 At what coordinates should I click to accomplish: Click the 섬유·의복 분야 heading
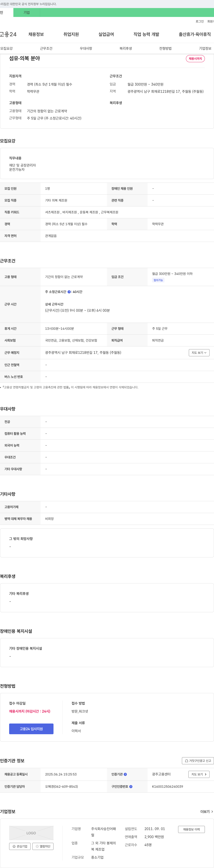[x=25, y=58]
